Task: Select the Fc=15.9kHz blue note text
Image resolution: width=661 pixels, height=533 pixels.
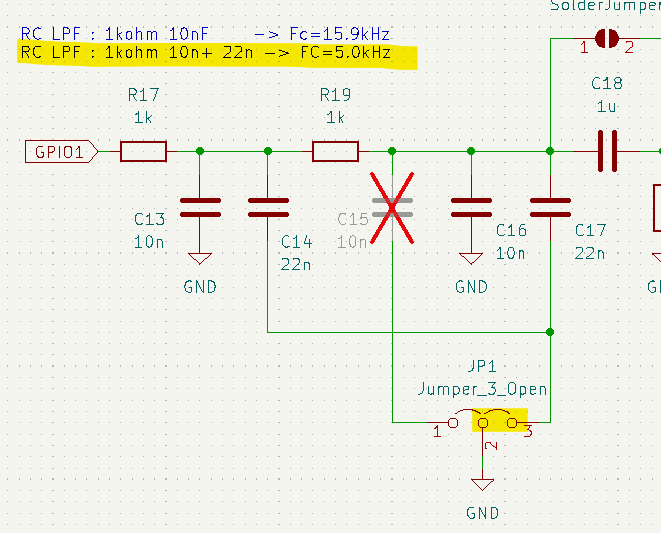Action: tap(339, 34)
